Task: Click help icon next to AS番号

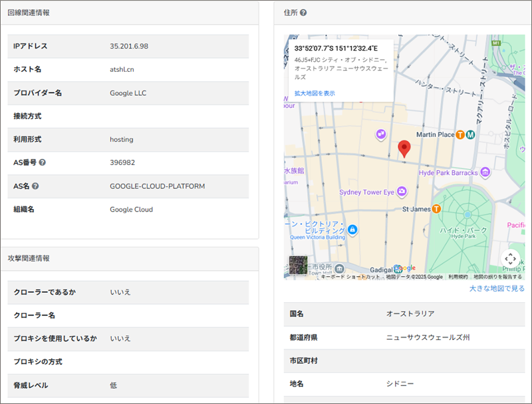Action: coord(43,162)
